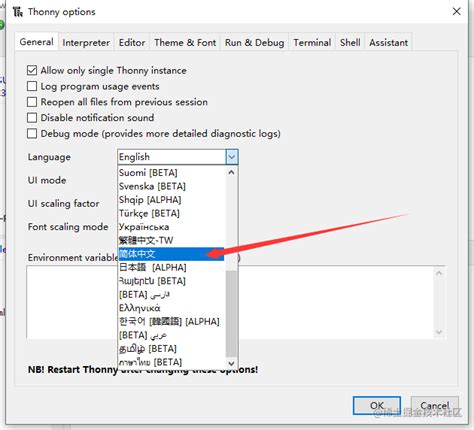
Task: Click the Cancel button
Action: point(435,405)
